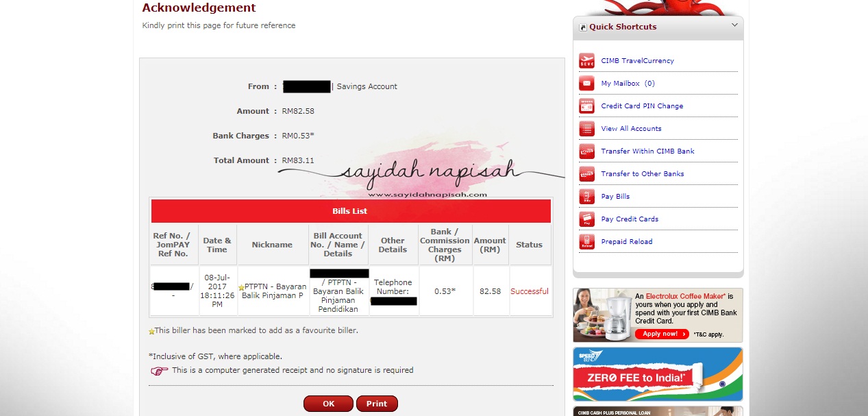Open the Zero Fee to India banner

[658, 374]
